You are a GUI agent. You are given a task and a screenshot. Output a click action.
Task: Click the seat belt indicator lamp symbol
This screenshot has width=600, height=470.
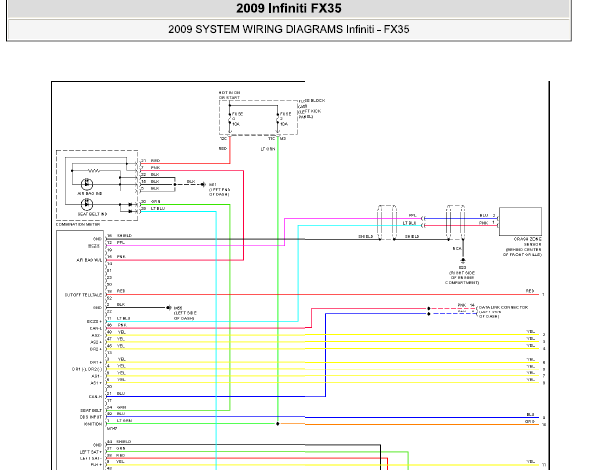(x=87, y=204)
